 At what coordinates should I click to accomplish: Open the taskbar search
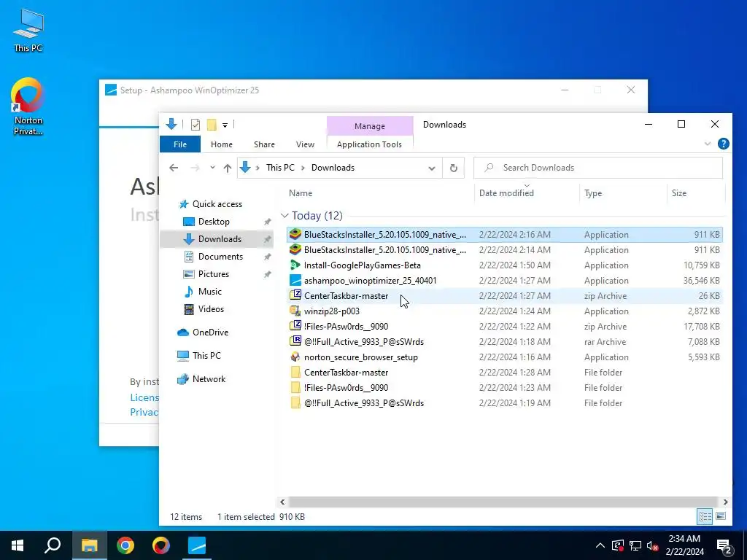(53, 545)
